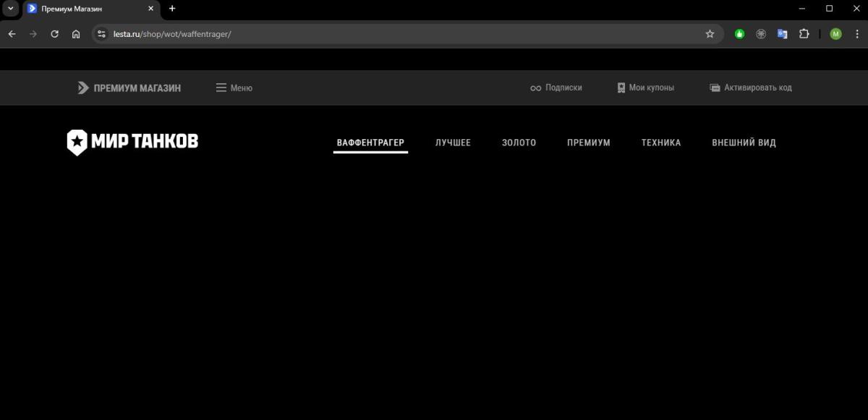Switch to the ЛУЧШЕЕ tab
This screenshot has height=420, width=868.
(453, 143)
